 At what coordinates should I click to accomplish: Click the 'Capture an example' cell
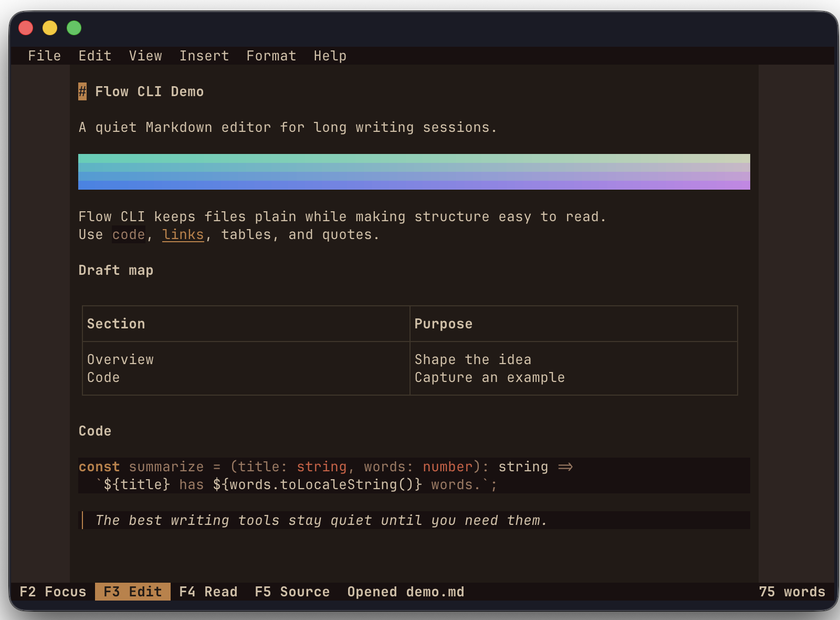pyautogui.click(x=490, y=377)
